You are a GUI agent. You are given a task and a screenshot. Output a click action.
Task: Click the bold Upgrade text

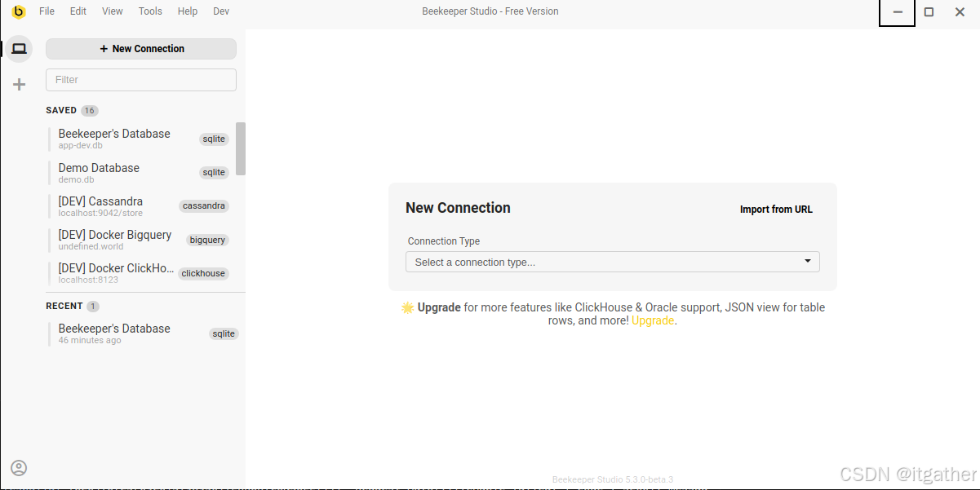[439, 307]
